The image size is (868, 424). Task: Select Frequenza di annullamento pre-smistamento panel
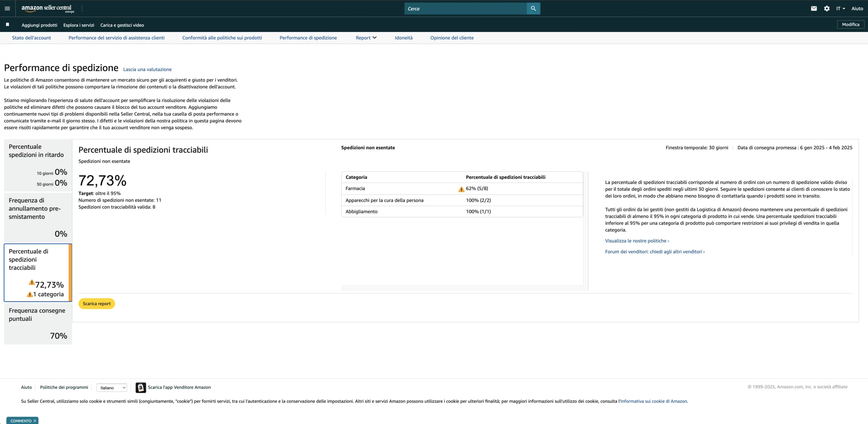coord(38,217)
